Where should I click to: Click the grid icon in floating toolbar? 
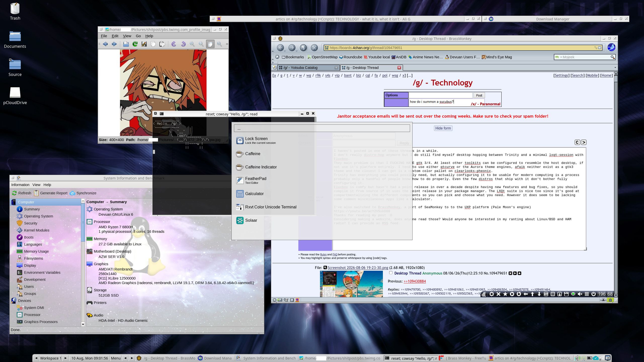pyautogui.click(x=587, y=294)
